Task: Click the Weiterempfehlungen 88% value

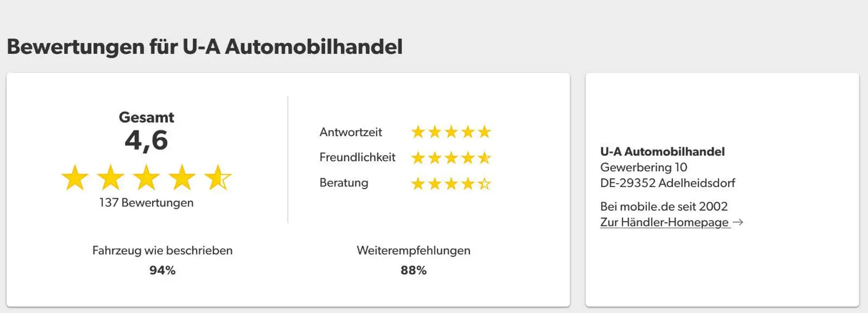Action: tap(414, 270)
